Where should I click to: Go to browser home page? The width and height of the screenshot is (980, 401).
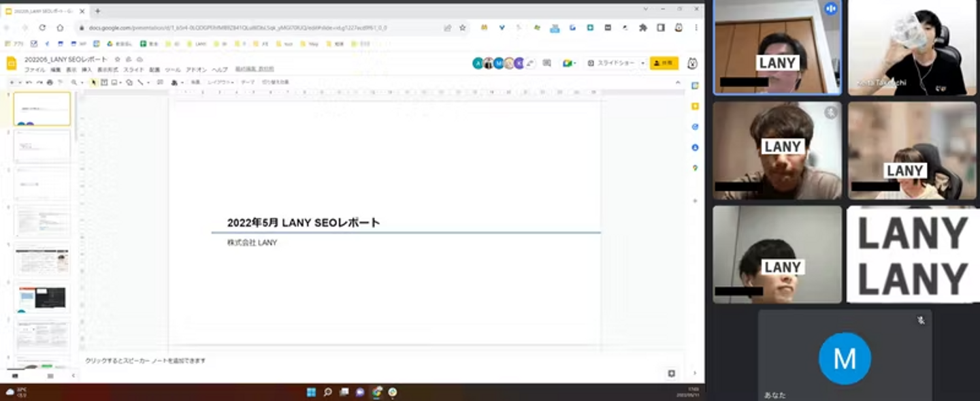pyautogui.click(x=60, y=28)
